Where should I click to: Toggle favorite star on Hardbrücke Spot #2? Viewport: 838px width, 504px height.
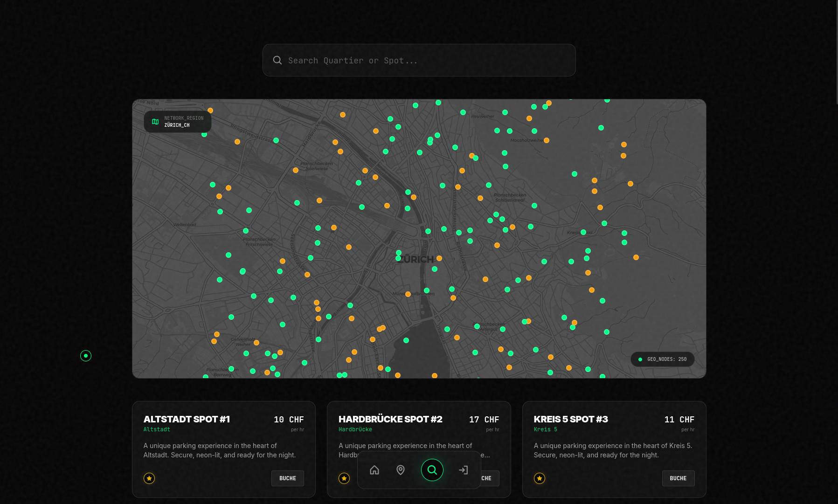pyautogui.click(x=344, y=478)
